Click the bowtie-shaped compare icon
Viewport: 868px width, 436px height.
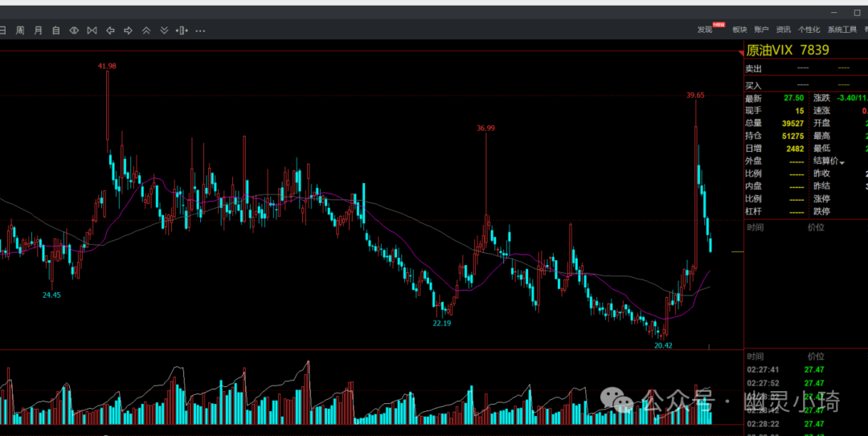point(92,31)
